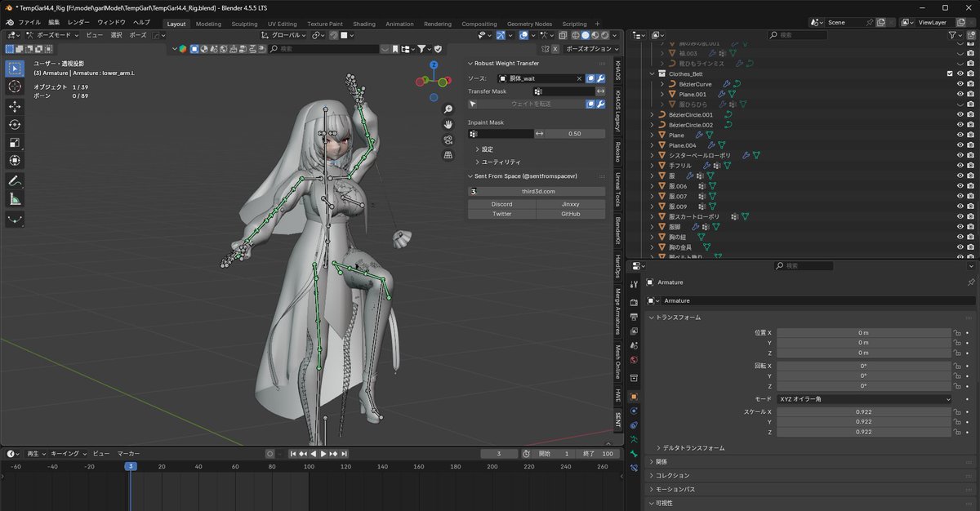Open the Render properties tab
The image size is (980, 511).
point(635,303)
